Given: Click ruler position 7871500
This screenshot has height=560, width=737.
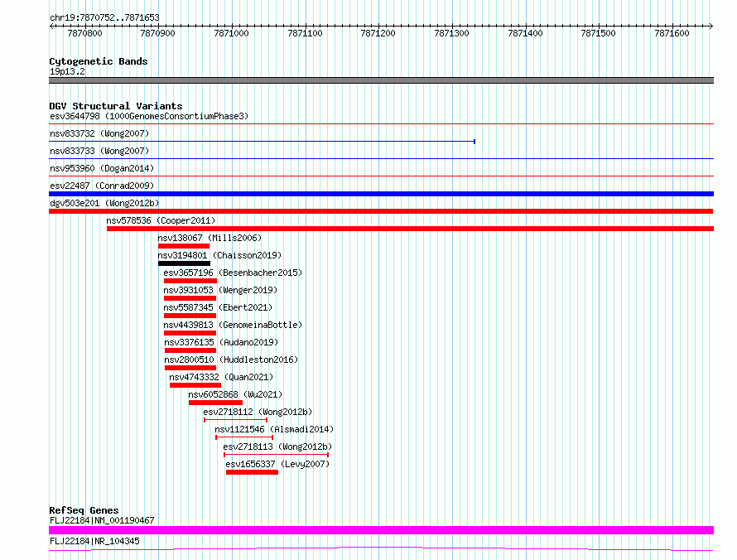Looking at the screenshot, I should (x=599, y=33).
